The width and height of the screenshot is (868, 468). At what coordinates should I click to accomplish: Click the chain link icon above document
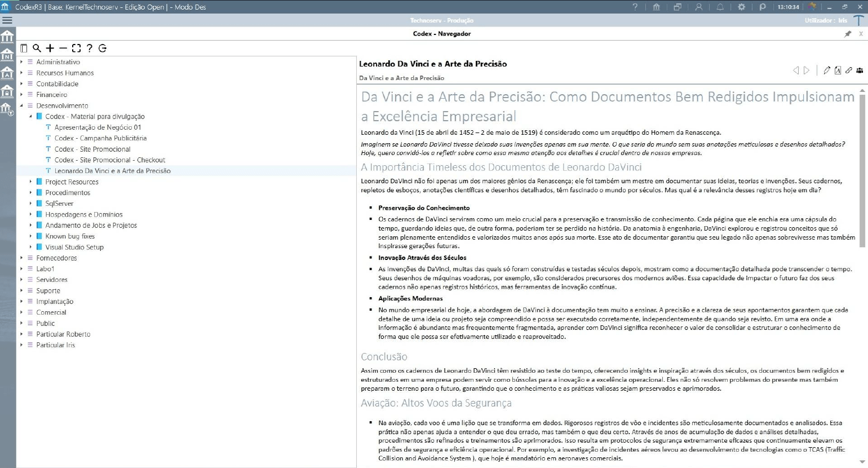tap(848, 70)
